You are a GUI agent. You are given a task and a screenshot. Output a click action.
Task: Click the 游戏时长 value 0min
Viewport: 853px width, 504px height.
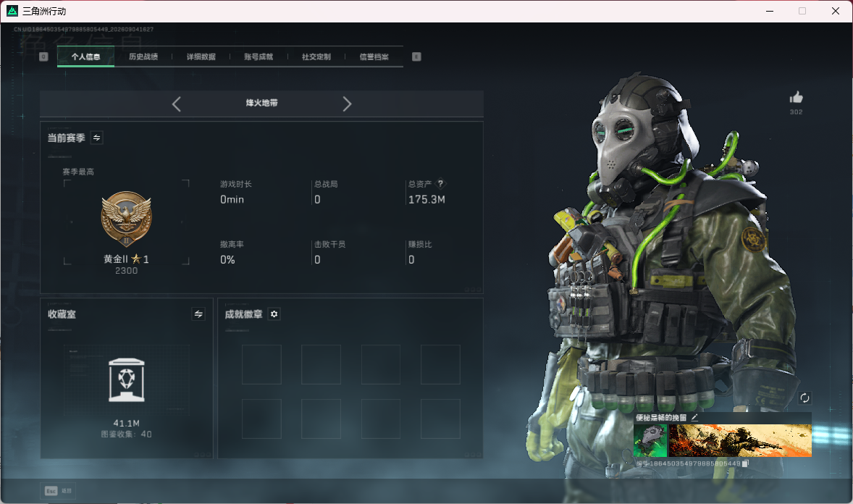click(232, 200)
